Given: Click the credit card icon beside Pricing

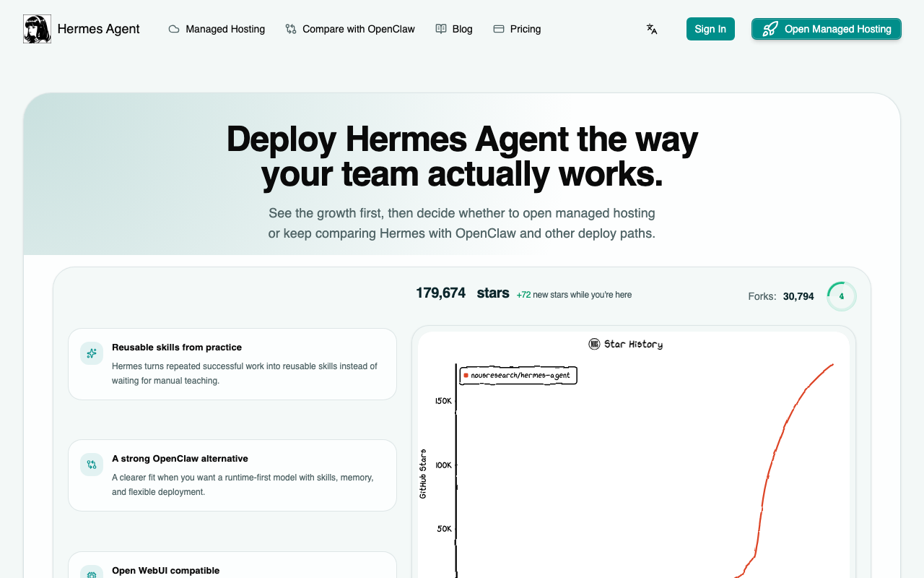Looking at the screenshot, I should (499, 29).
